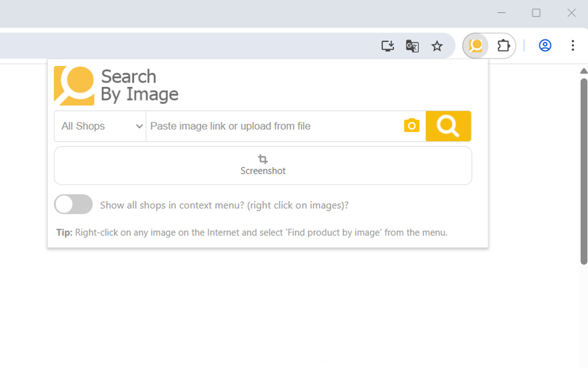Open the browser Extensions puzzle icon
The image size is (588, 368).
503,46
